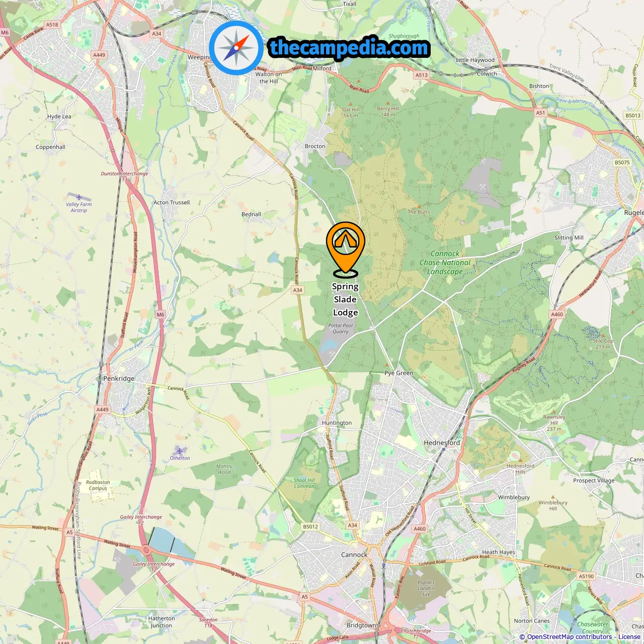The height and width of the screenshot is (644, 644).
Task: Click the blue compass logo icon
Action: (x=236, y=48)
